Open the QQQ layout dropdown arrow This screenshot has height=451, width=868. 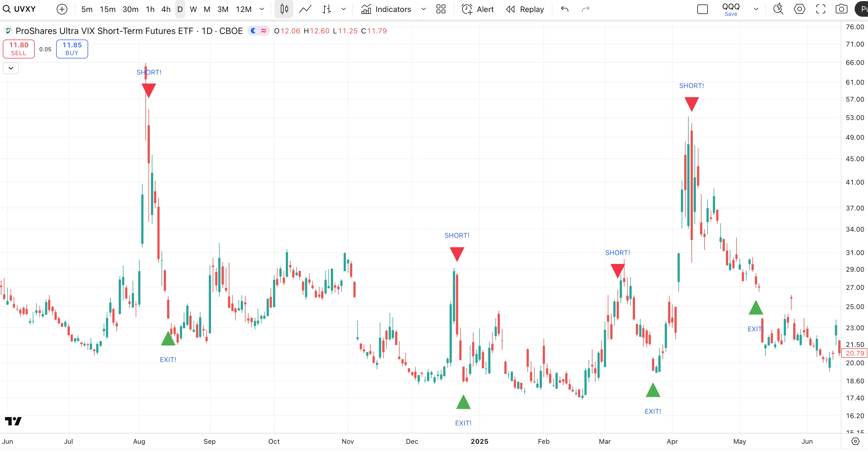pos(756,9)
